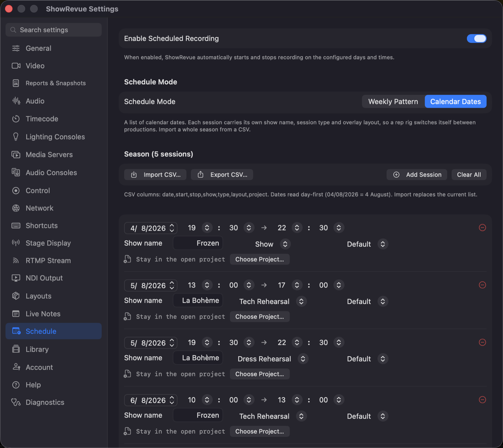Select the RTMP Stream icon
This screenshot has height=448, width=503.
[16, 261]
